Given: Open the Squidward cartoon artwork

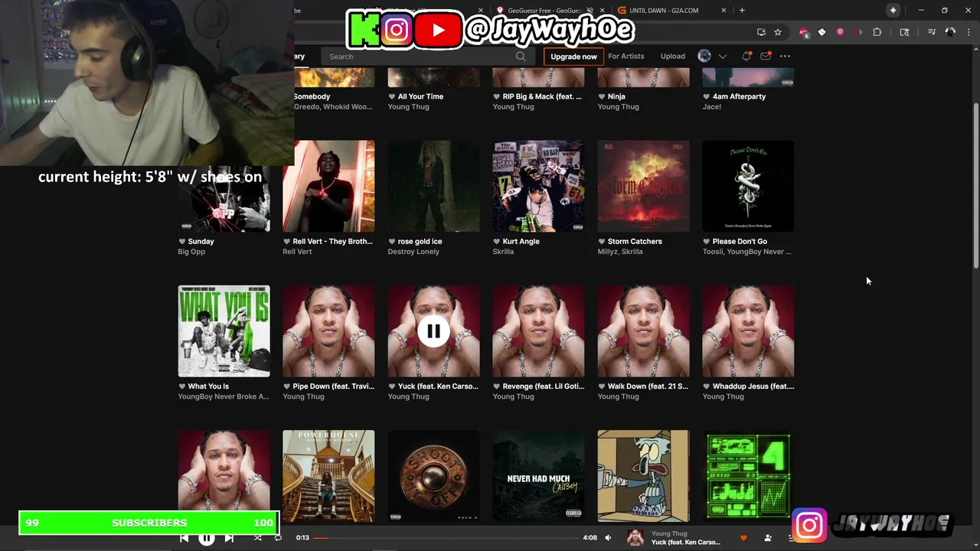Looking at the screenshot, I should point(643,476).
